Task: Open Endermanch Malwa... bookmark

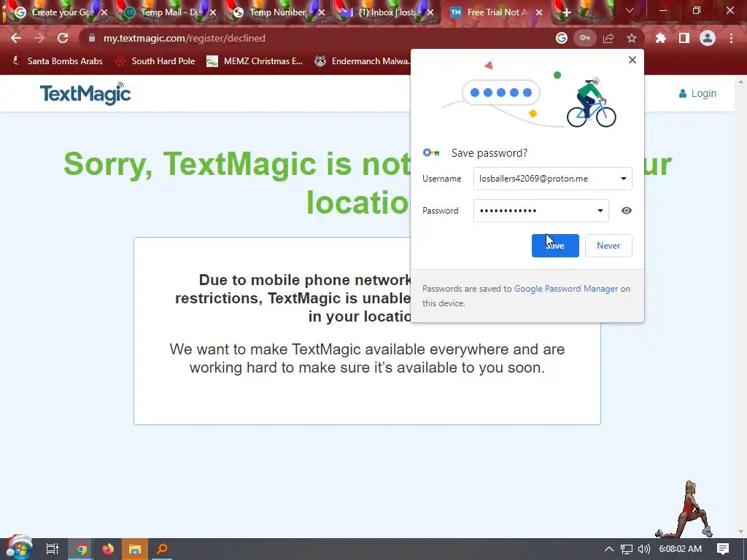Action: 362,61
